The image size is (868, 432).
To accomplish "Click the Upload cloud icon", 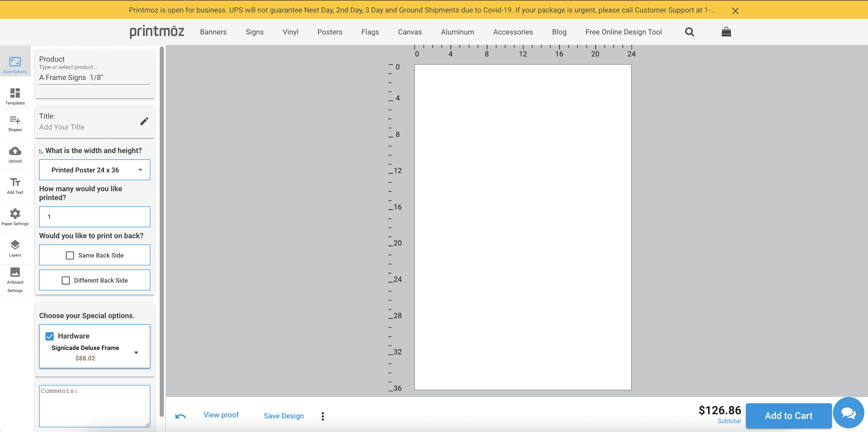I will [15, 151].
